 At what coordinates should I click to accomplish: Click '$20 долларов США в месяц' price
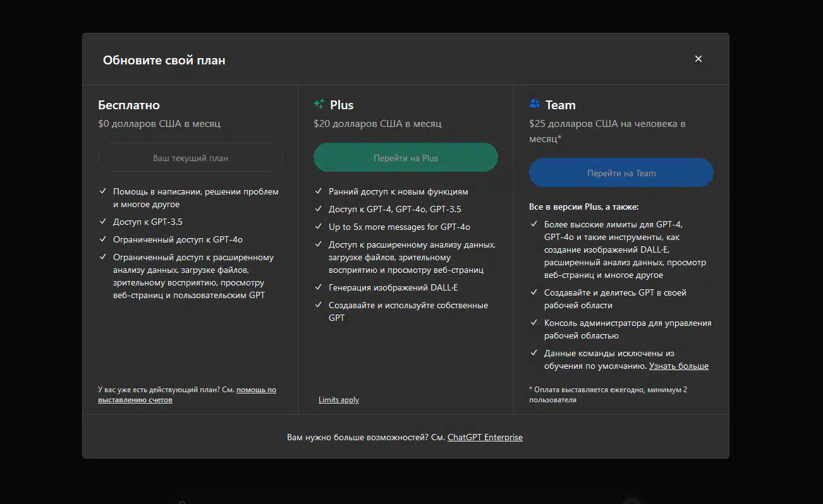[x=377, y=124]
